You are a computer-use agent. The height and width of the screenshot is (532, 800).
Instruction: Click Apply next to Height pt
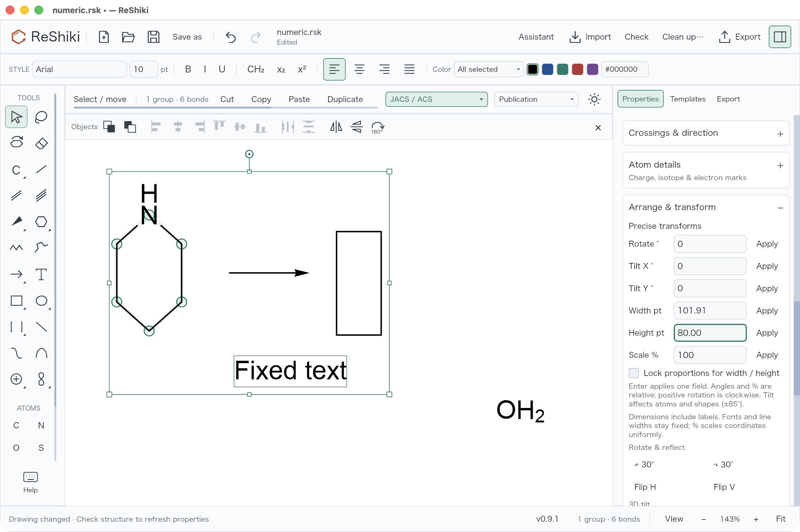click(767, 333)
